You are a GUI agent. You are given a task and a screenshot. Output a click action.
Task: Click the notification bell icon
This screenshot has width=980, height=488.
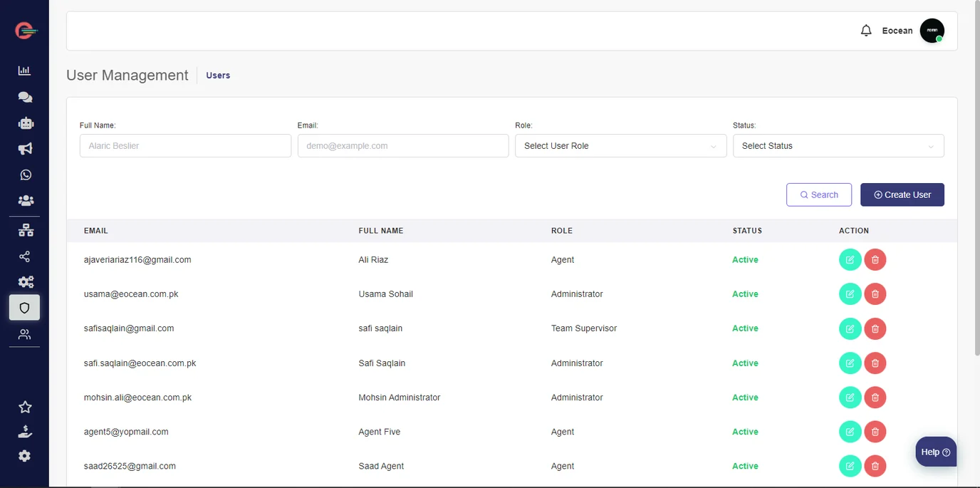coord(866,31)
